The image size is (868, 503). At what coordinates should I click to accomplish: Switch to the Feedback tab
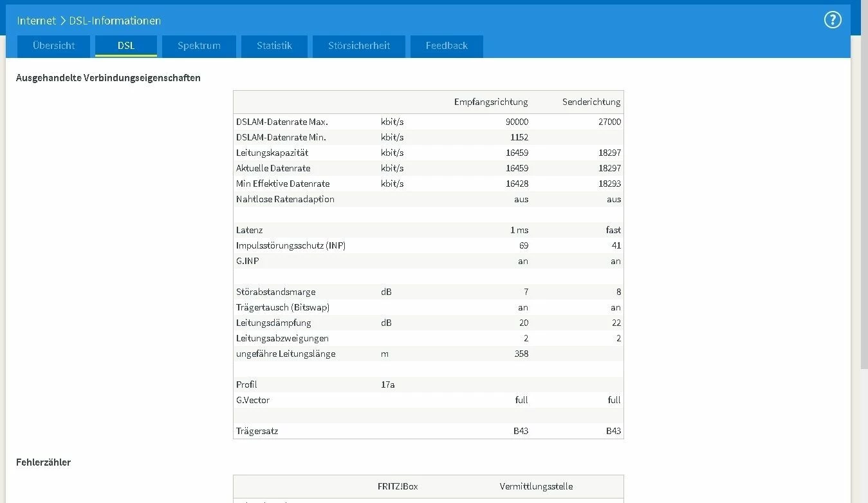coord(447,46)
